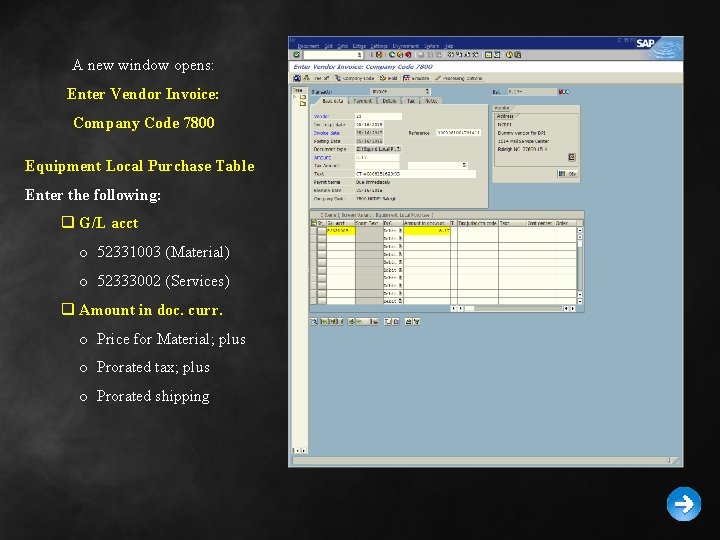This screenshot has width=720, height=540.
Task: Click the Tree off button
Action: pos(316,78)
